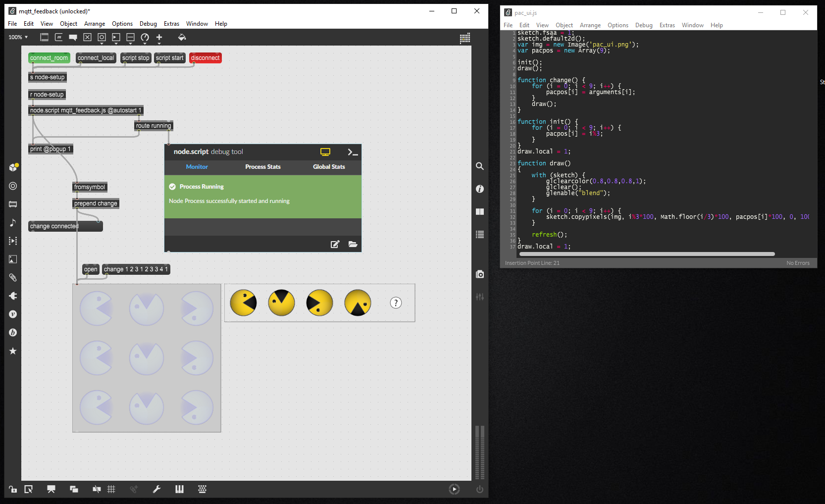Open the piano keys icon in bottom toolbar

pyautogui.click(x=179, y=489)
